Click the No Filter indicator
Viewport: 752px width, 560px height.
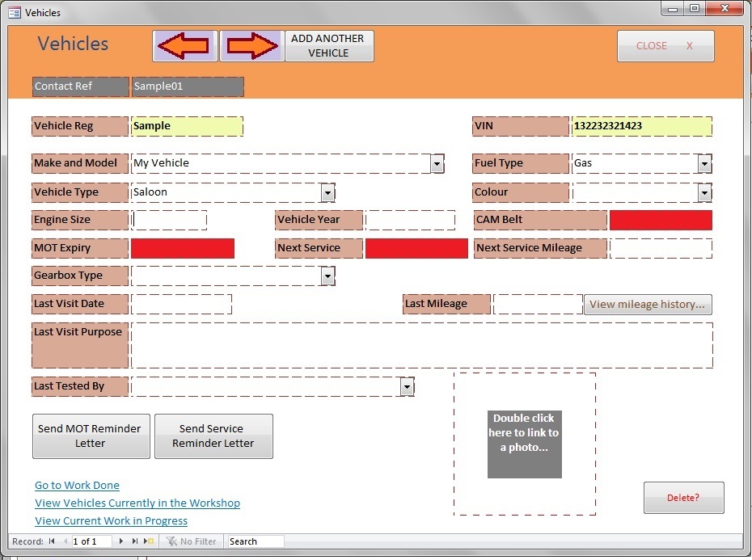click(x=192, y=541)
